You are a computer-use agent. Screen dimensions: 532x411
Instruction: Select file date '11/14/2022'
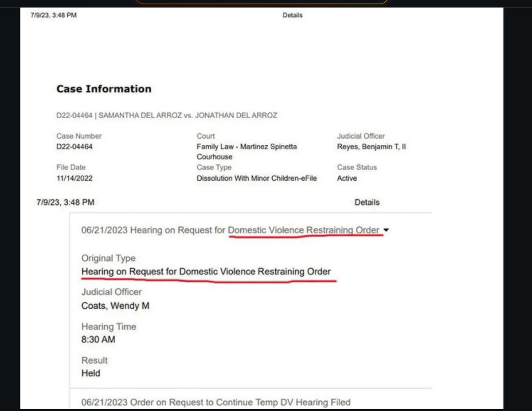[x=74, y=178]
